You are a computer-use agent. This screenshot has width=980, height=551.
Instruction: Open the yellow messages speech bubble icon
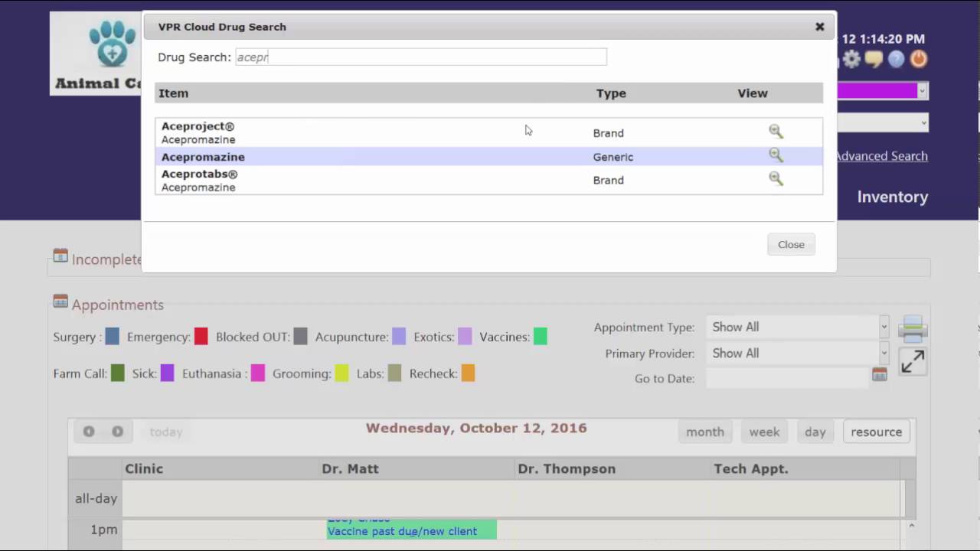874,59
